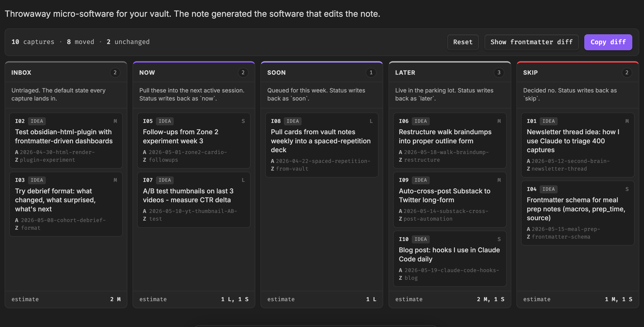
Task: Click the NOW count badge showing 2
Action: tap(243, 72)
